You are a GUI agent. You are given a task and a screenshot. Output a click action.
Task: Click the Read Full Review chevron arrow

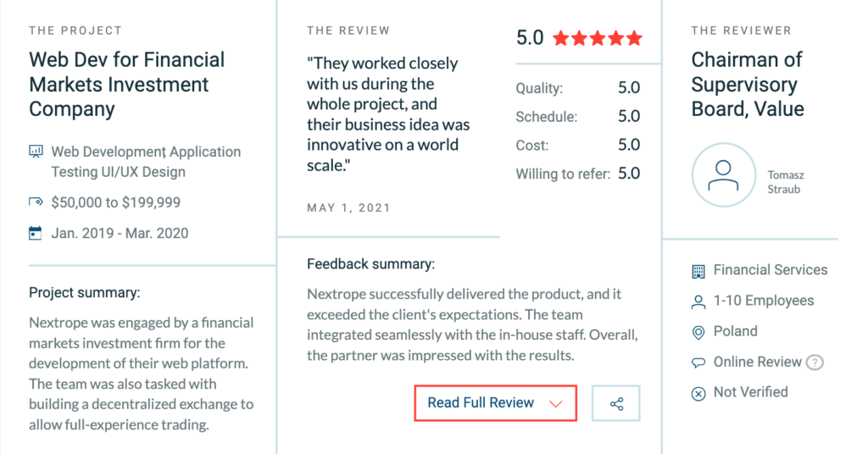pos(556,404)
